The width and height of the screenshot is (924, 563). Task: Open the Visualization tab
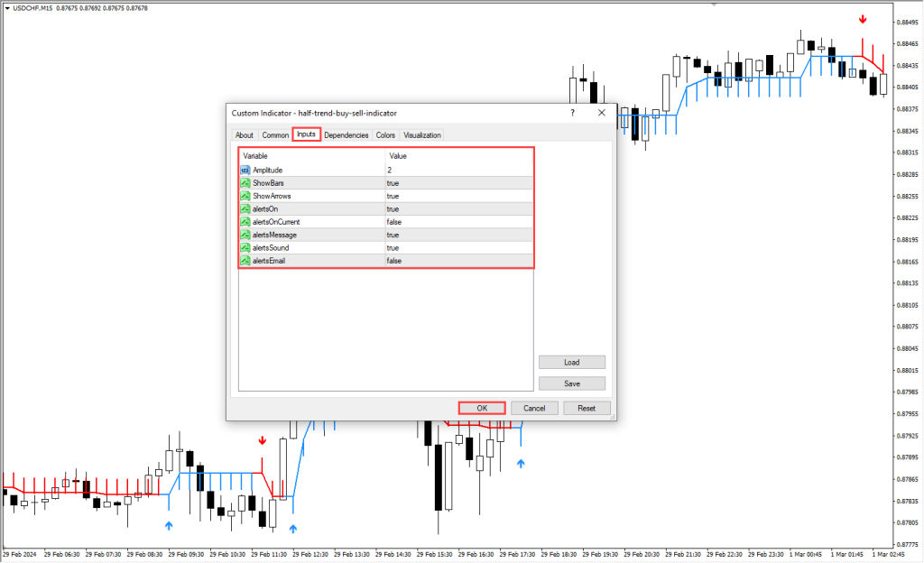click(x=422, y=134)
